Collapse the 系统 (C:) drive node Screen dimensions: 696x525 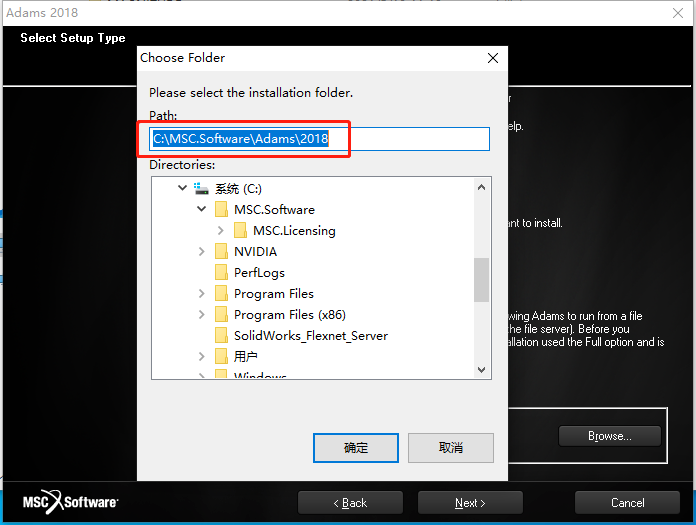point(182,188)
